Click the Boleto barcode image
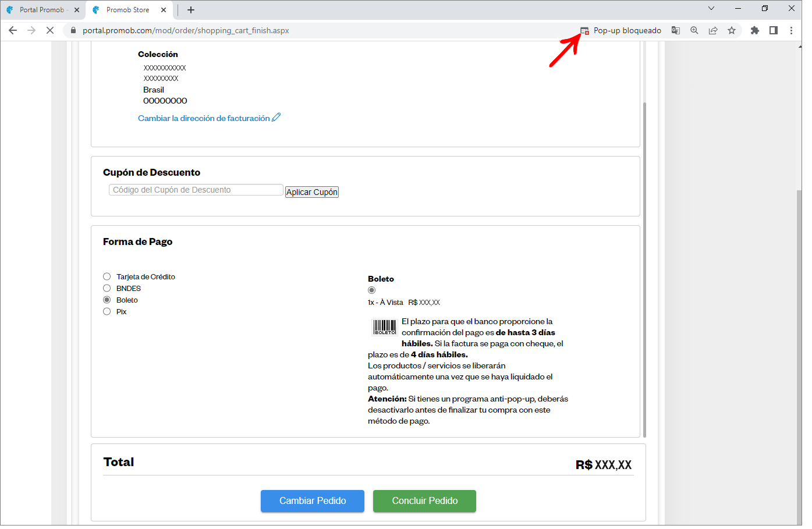 (384, 327)
